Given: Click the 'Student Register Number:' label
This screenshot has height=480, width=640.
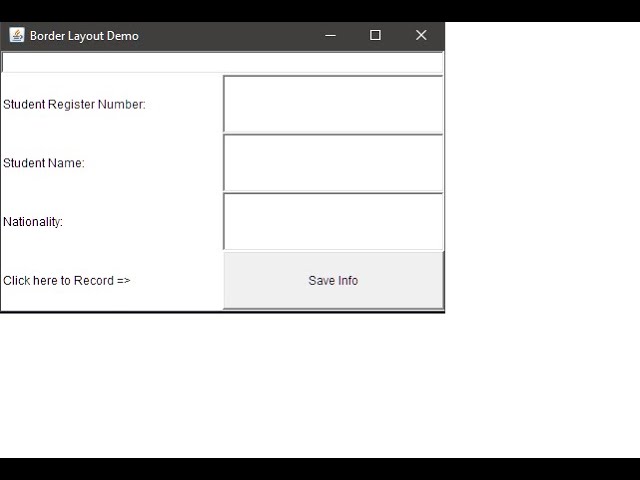Looking at the screenshot, I should pos(74,104).
